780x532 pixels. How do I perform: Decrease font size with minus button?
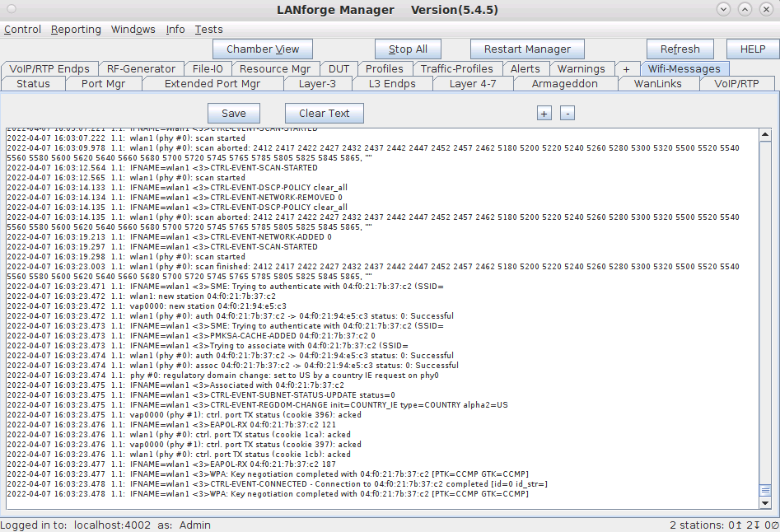[567, 114]
